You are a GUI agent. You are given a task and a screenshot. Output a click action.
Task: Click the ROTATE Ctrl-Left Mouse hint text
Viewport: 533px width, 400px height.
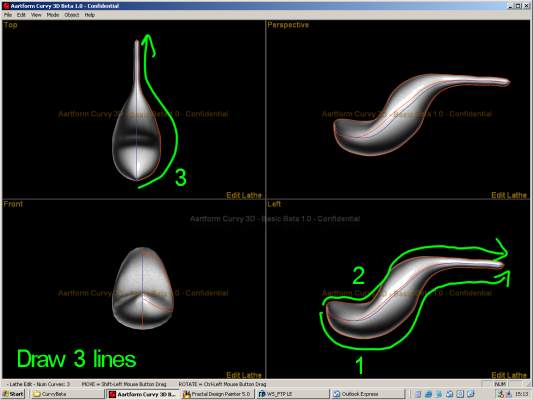(222, 384)
